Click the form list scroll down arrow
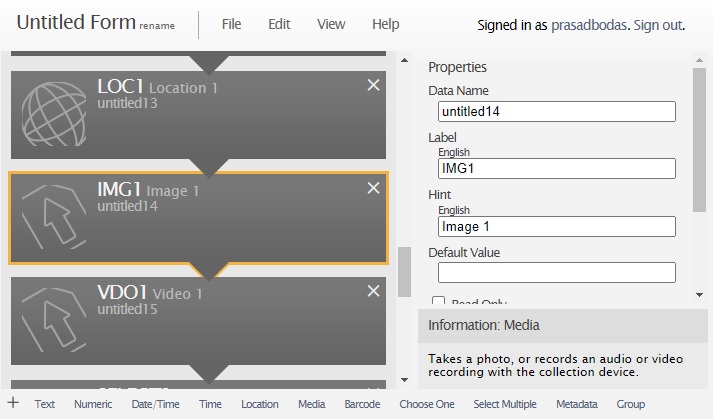Viewport: 713px width, 419px height. pyautogui.click(x=404, y=380)
